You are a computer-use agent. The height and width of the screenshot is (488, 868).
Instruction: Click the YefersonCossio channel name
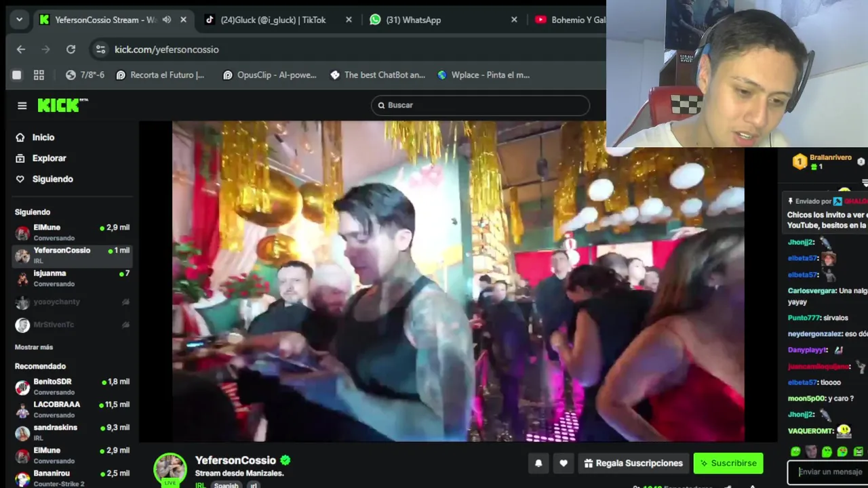235,460
